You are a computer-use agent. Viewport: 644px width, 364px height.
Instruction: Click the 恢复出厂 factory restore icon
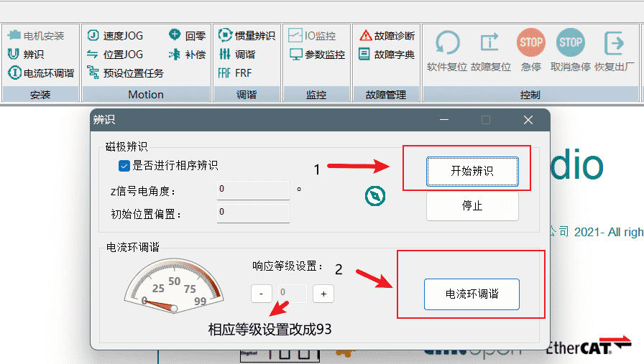click(x=613, y=44)
